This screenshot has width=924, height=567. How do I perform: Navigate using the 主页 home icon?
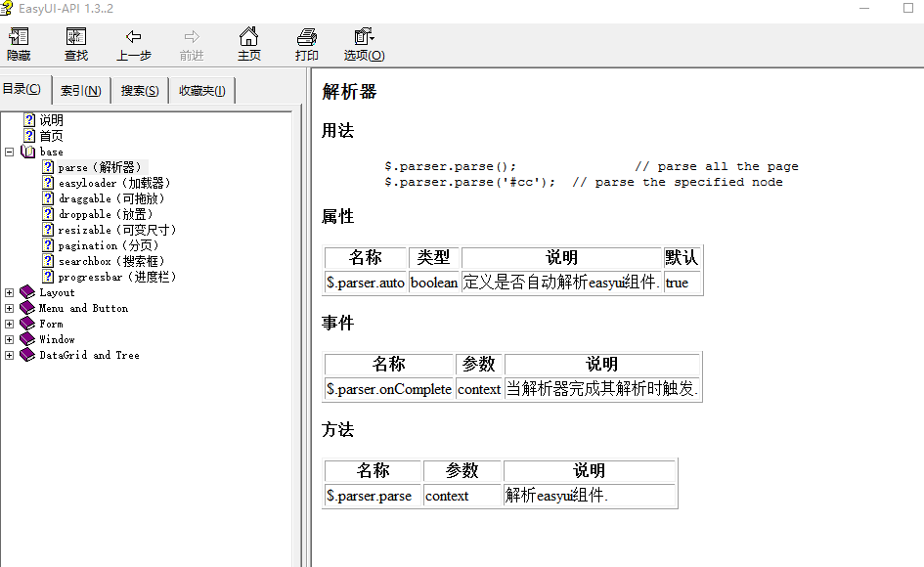248,44
